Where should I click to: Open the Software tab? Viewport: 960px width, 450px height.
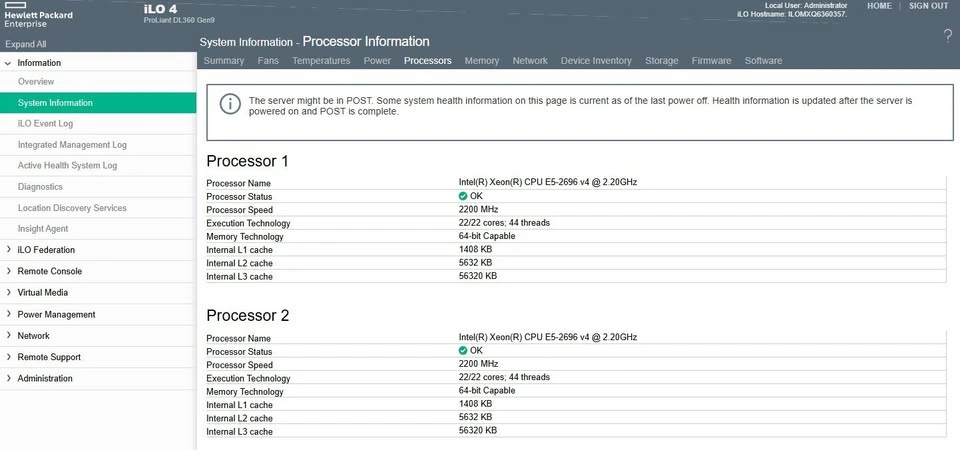[763, 61]
